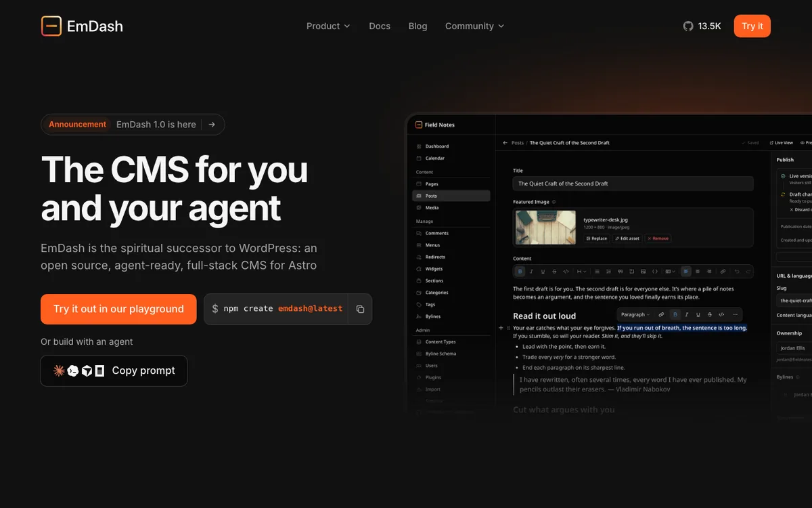Click the Posts breadcrumb link
This screenshot has width=812, height=508.
pyautogui.click(x=518, y=143)
